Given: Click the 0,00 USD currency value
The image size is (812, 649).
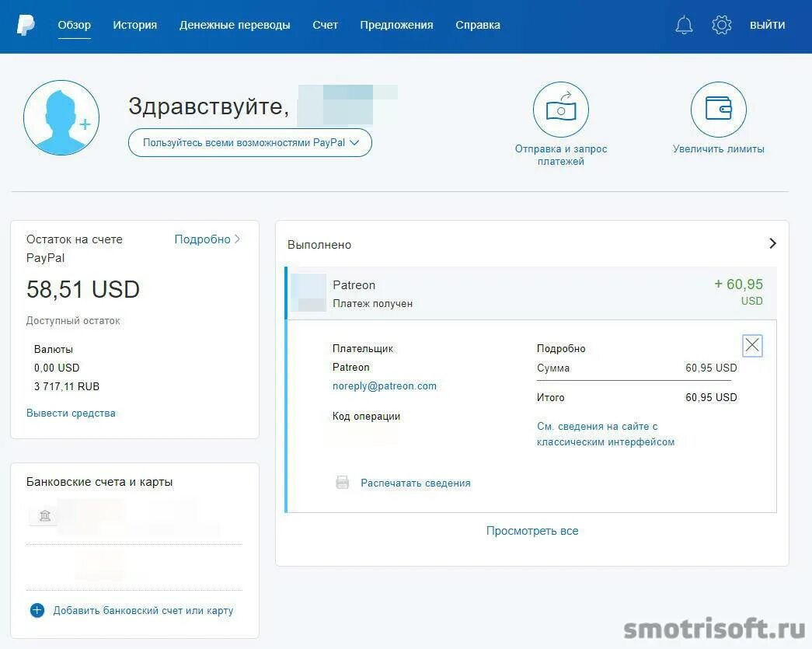Looking at the screenshot, I should [57, 368].
